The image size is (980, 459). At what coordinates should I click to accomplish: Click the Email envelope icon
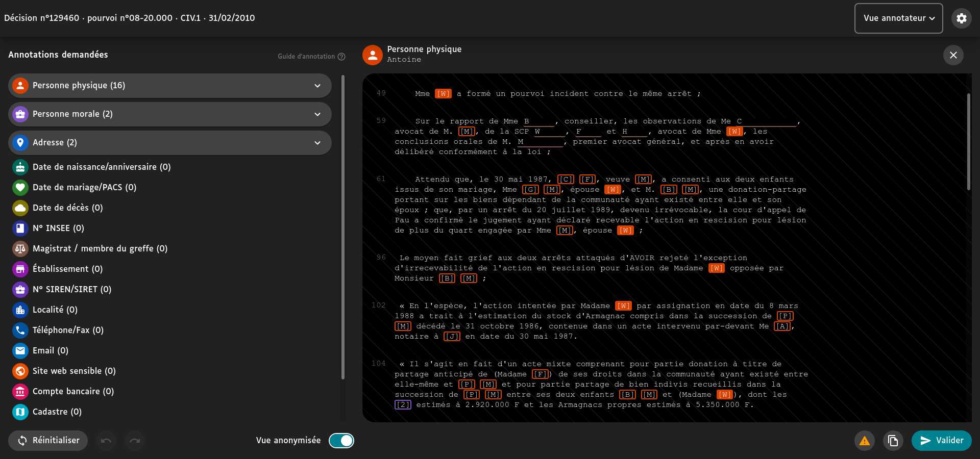click(x=20, y=350)
